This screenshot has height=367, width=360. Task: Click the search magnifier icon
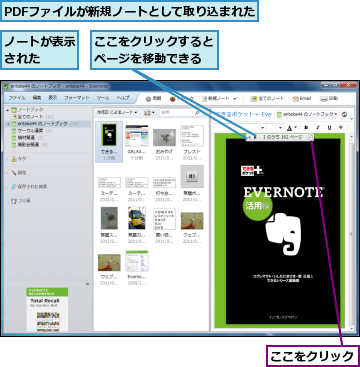(x=197, y=113)
